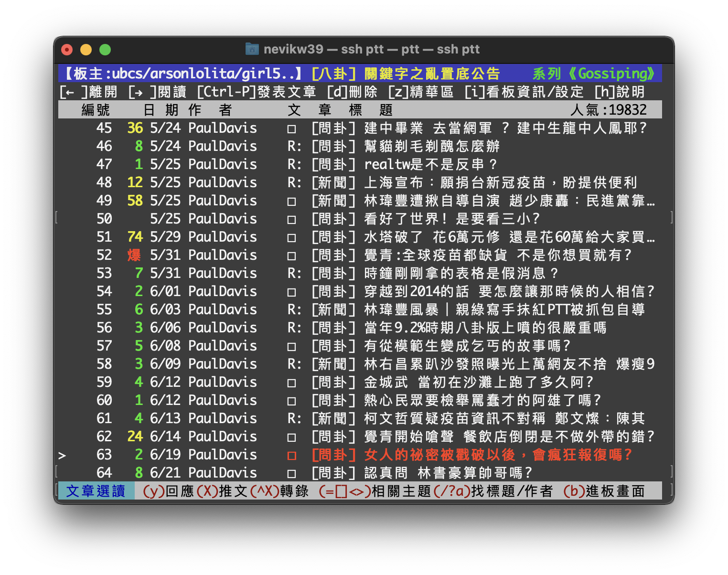Click push count '36' on article 45
This screenshot has width=728, height=575.
[x=135, y=128]
